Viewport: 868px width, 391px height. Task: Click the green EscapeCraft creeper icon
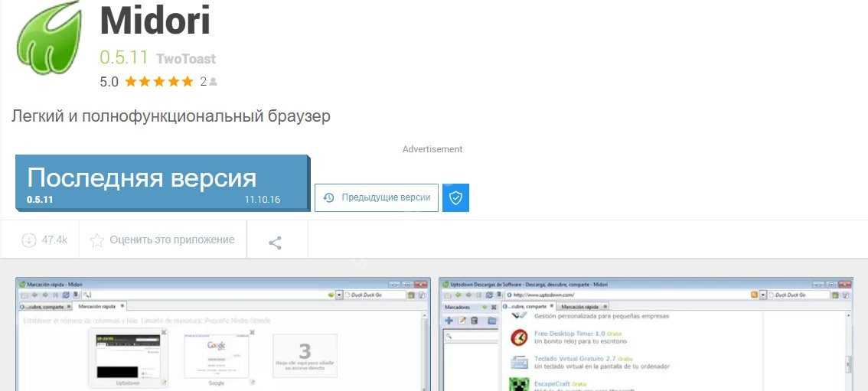click(x=519, y=384)
